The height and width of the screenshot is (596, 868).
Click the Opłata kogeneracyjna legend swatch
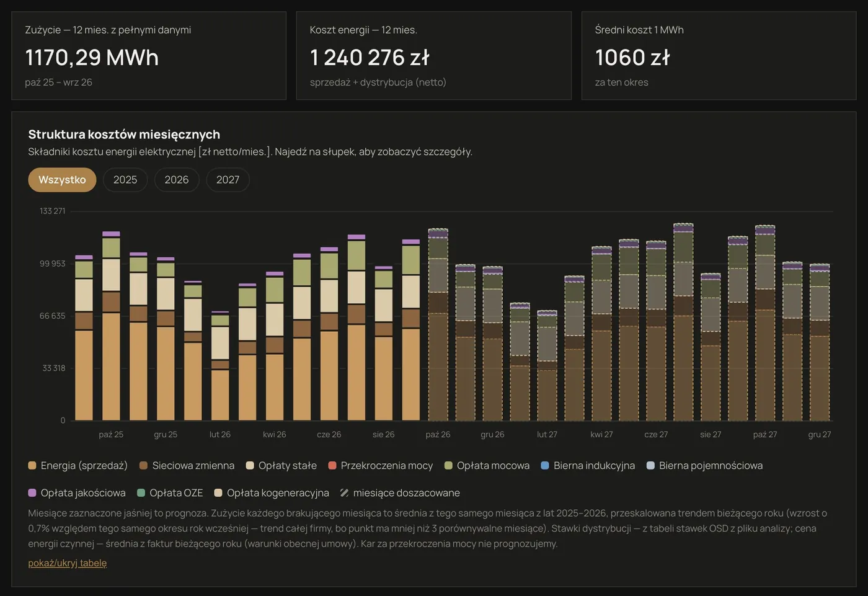pos(218,493)
